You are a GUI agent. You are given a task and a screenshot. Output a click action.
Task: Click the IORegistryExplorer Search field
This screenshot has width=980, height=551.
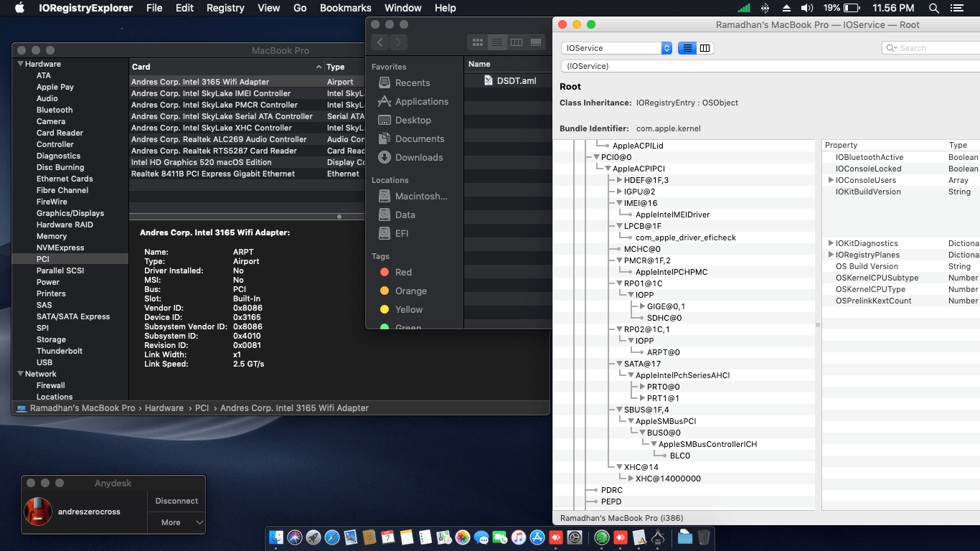click(930, 48)
